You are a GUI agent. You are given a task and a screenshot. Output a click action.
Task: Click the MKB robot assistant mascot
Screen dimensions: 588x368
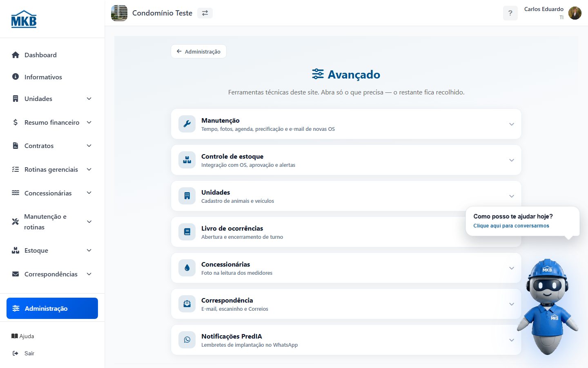coord(547,307)
